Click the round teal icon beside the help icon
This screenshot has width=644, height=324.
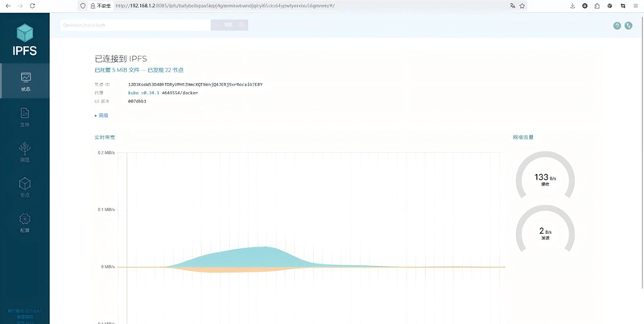pyautogui.click(x=629, y=26)
